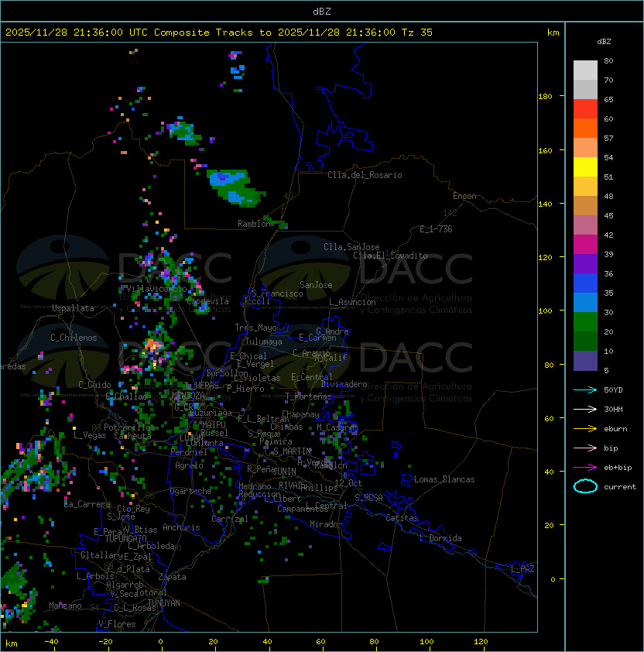
Task: Click the 'Catitas' map label
Action: (402, 518)
